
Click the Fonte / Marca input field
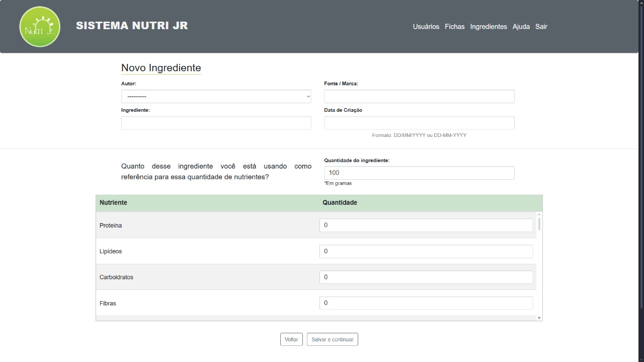click(419, 97)
